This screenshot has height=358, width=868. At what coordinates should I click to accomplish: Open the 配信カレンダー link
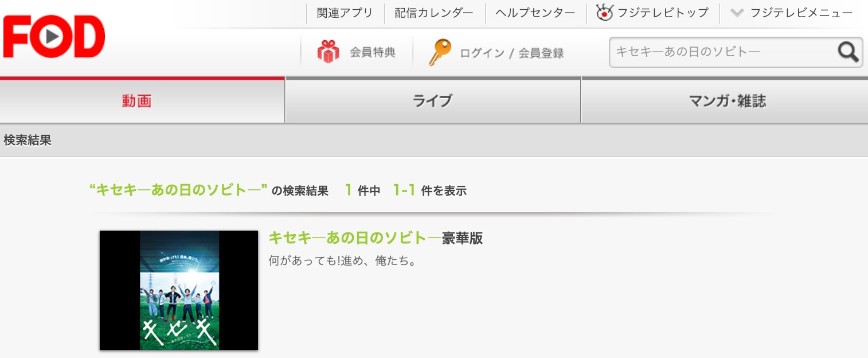[x=434, y=13]
